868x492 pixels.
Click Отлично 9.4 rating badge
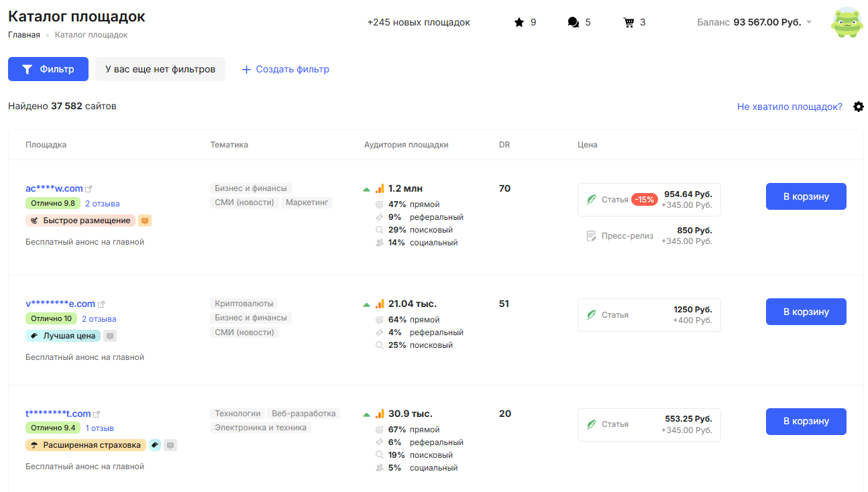tap(54, 428)
